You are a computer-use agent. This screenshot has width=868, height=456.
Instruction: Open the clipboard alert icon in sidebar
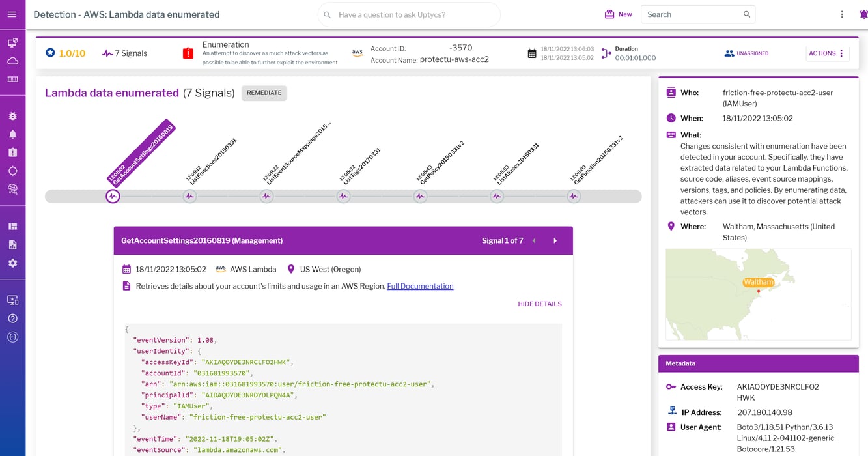[x=12, y=152]
